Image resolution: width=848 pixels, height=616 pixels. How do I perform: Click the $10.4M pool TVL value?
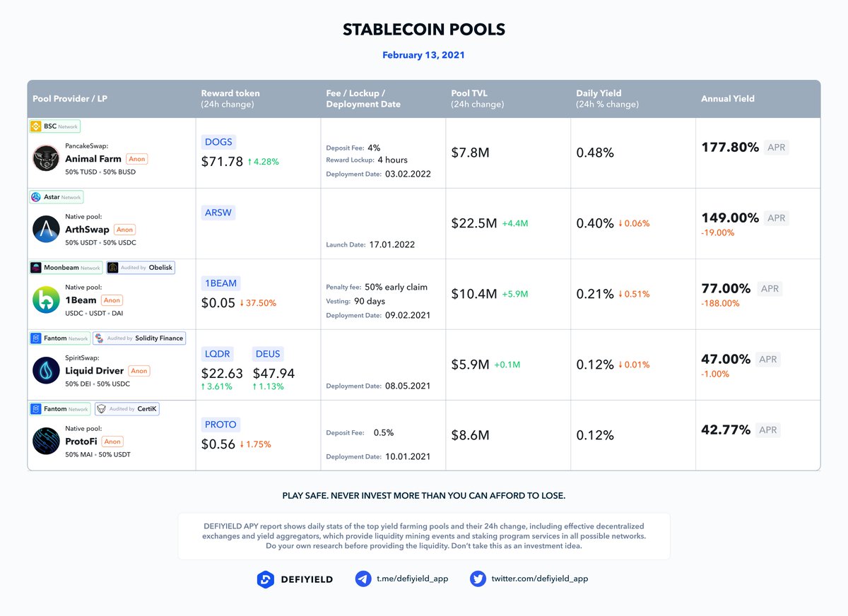[x=474, y=294]
